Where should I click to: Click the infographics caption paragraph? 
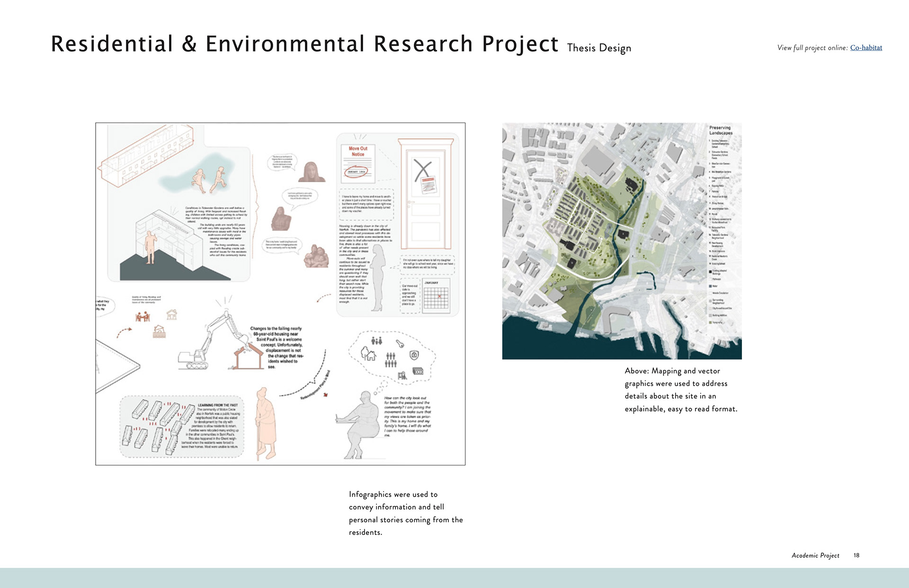coord(406,513)
